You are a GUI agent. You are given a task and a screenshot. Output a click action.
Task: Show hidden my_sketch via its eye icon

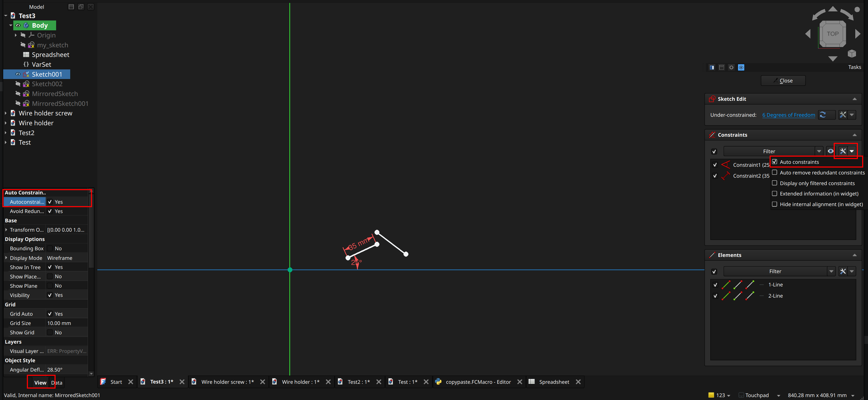tap(23, 45)
